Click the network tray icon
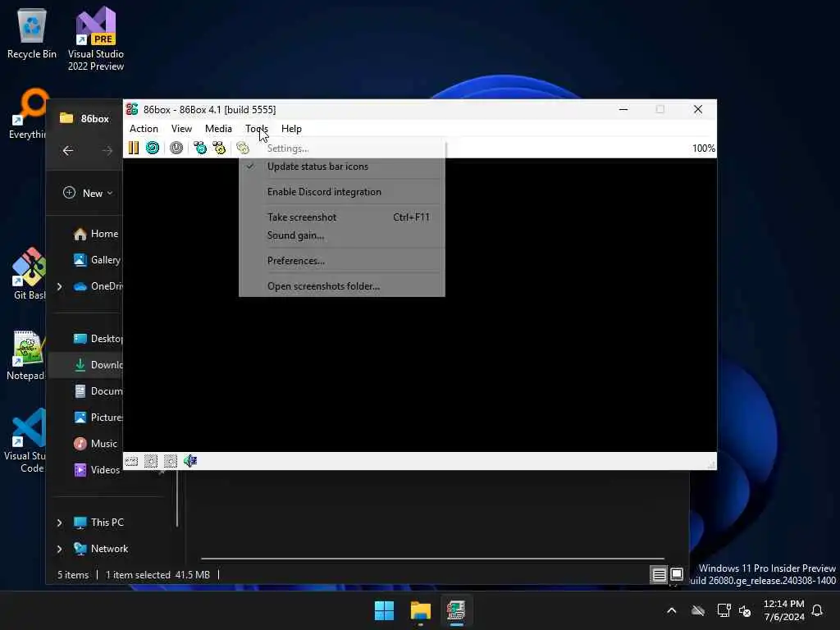840x630 pixels. tap(724, 610)
